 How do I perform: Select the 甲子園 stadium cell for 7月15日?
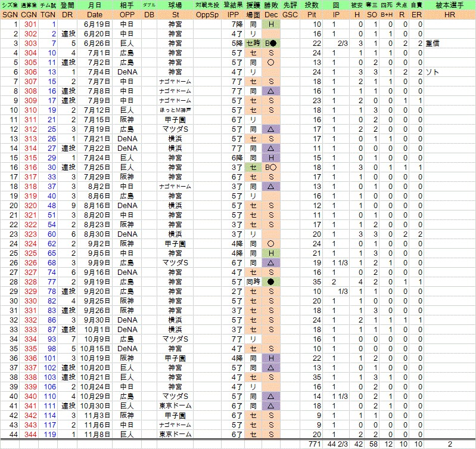(x=175, y=120)
